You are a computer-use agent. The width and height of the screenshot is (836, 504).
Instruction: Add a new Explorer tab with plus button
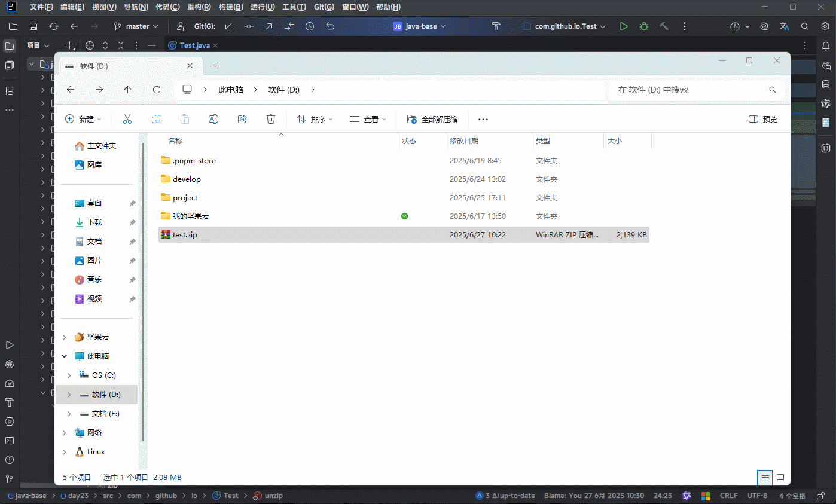pyautogui.click(x=216, y=66)
